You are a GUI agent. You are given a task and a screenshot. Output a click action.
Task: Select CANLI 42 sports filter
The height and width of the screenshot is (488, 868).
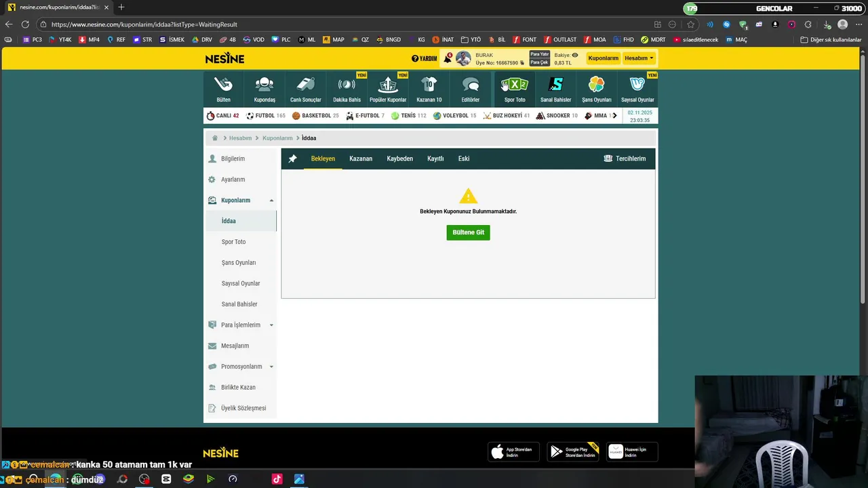(222, 116)
